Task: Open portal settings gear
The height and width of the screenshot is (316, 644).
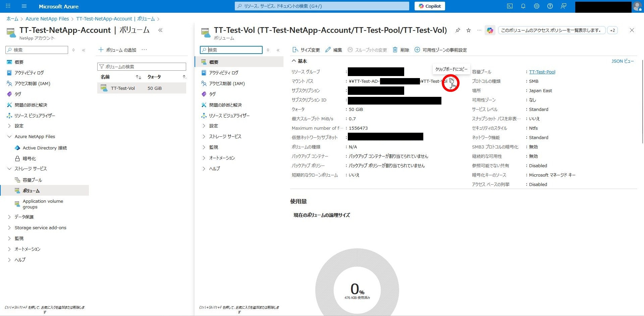Action: point(537,6)
